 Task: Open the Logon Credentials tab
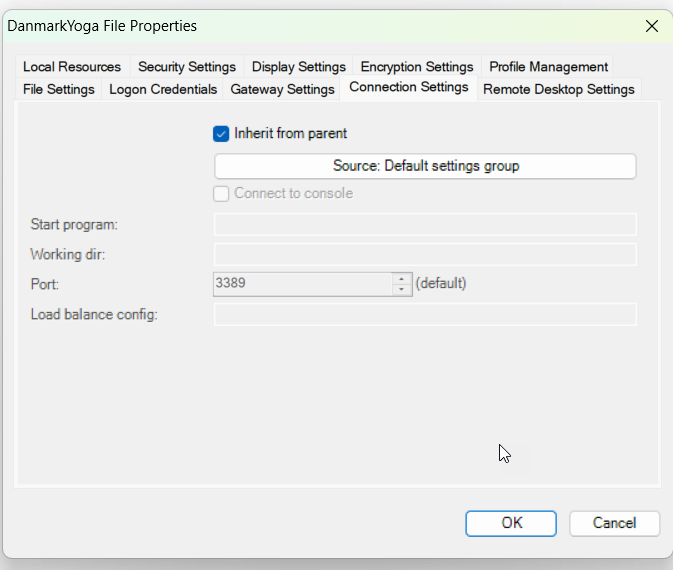point(163,89)
